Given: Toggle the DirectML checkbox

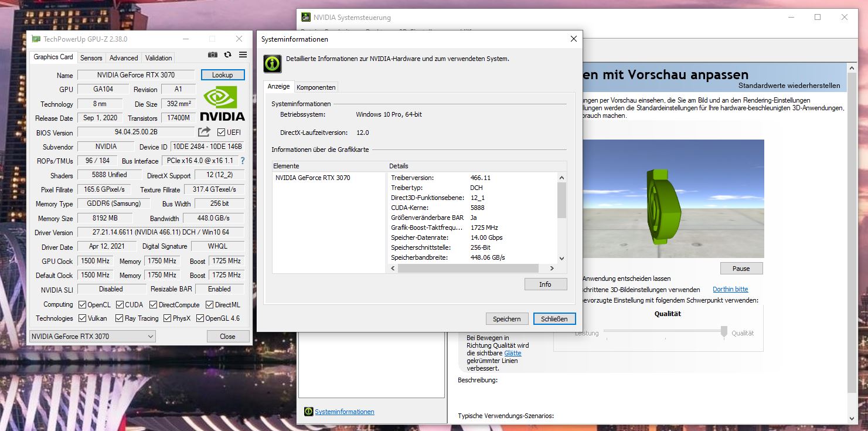Looking at the screenshot, I should coord(209,304).
